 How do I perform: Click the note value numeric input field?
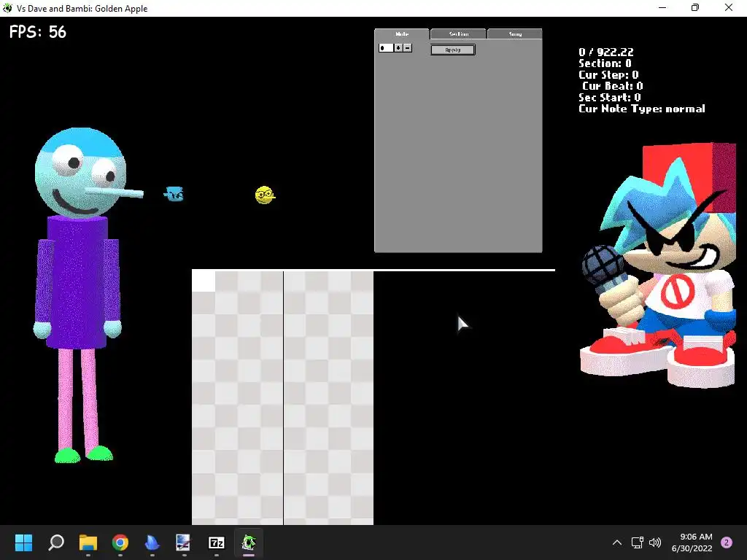tap(386, 47)
